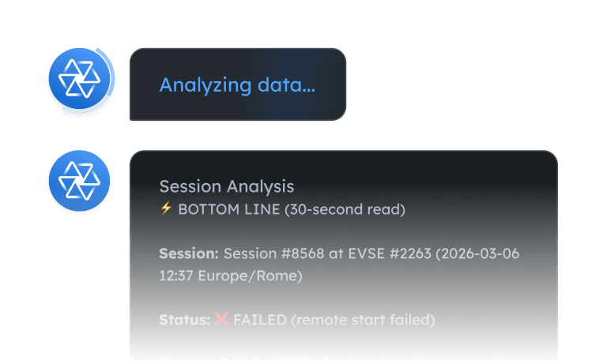
Task: Click the FAILED status text
Action: tap(260, 320)
